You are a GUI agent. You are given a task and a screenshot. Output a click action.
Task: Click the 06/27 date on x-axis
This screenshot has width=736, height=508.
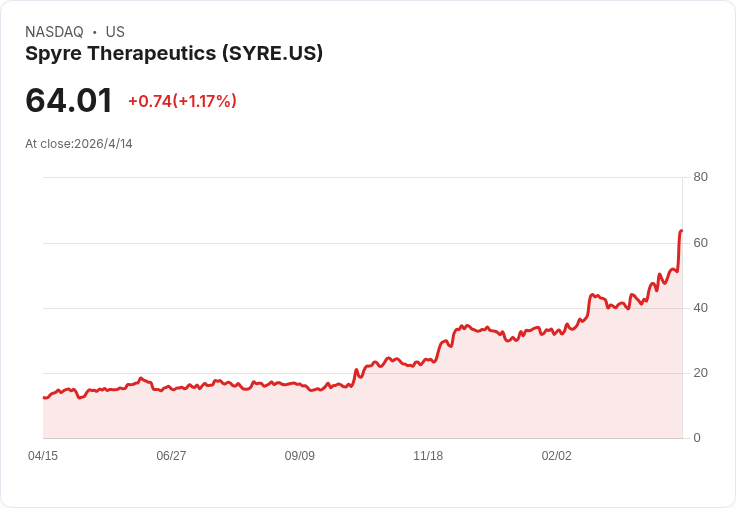click(171, 456)
